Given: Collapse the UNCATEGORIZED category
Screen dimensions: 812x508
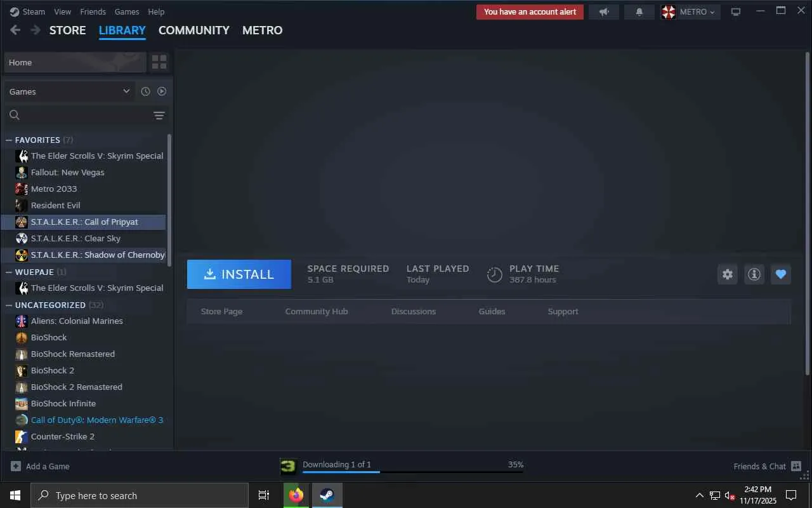Looking at the screenshot, I should (9, 305).
